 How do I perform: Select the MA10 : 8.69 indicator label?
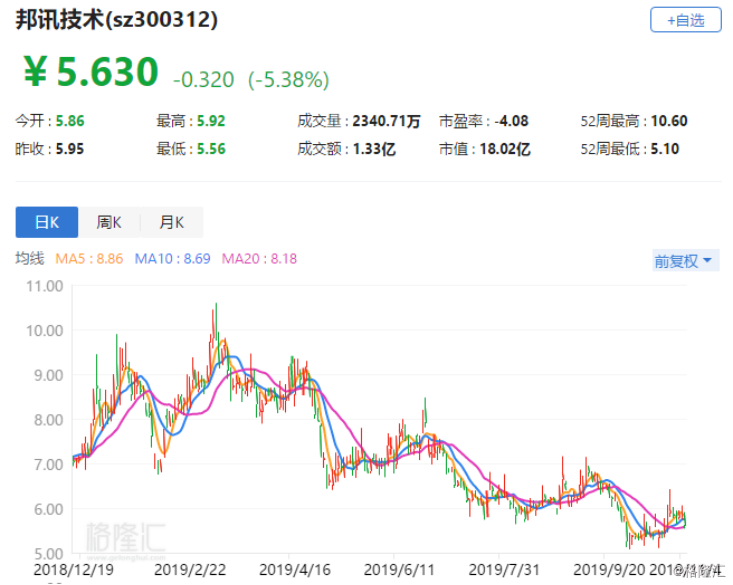[x=172, y=259]
